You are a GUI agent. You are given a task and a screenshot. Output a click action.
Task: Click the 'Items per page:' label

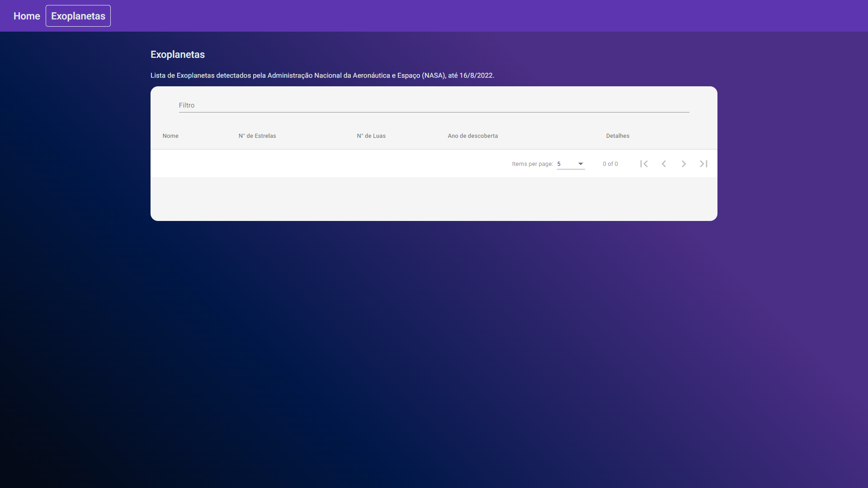pos(533,164)
